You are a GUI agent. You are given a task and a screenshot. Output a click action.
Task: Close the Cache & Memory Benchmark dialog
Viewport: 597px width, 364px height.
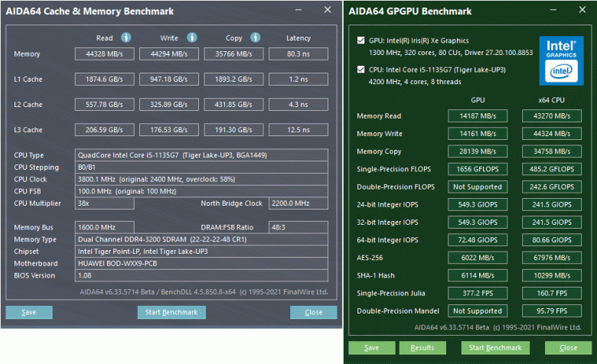(x=313, y=312)
